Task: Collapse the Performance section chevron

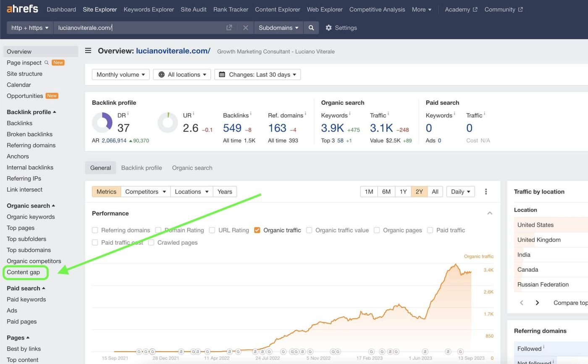Action: point(490,213)
